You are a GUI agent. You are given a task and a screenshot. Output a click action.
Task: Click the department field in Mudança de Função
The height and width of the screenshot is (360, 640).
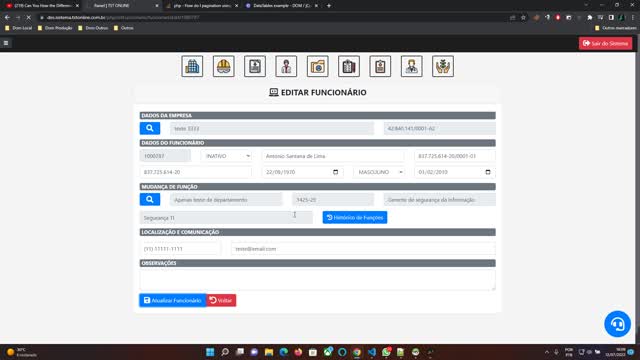(226, 200)
